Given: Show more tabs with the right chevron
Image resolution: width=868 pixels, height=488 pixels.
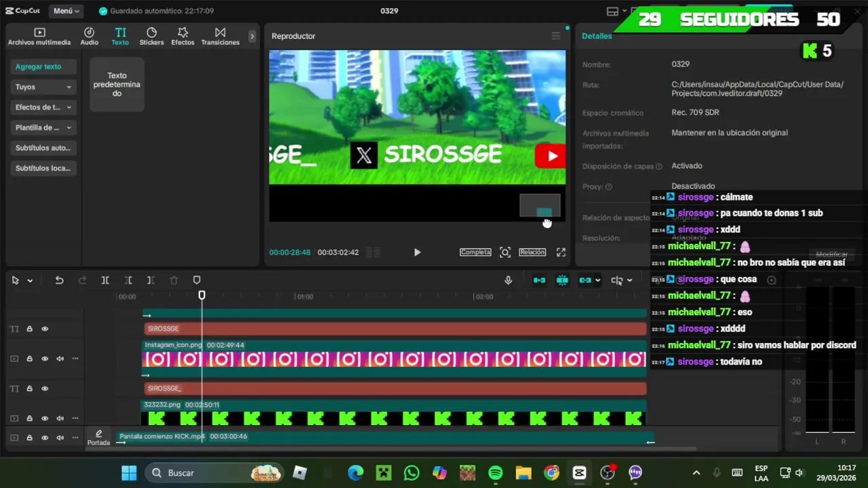Looking at the screenshot, I should coord(252,37).
